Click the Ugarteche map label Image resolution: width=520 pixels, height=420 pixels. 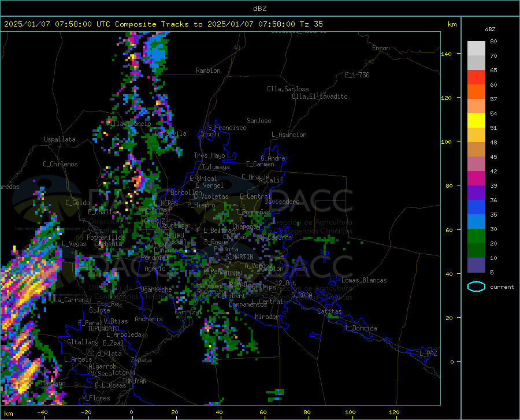point(156,289)
